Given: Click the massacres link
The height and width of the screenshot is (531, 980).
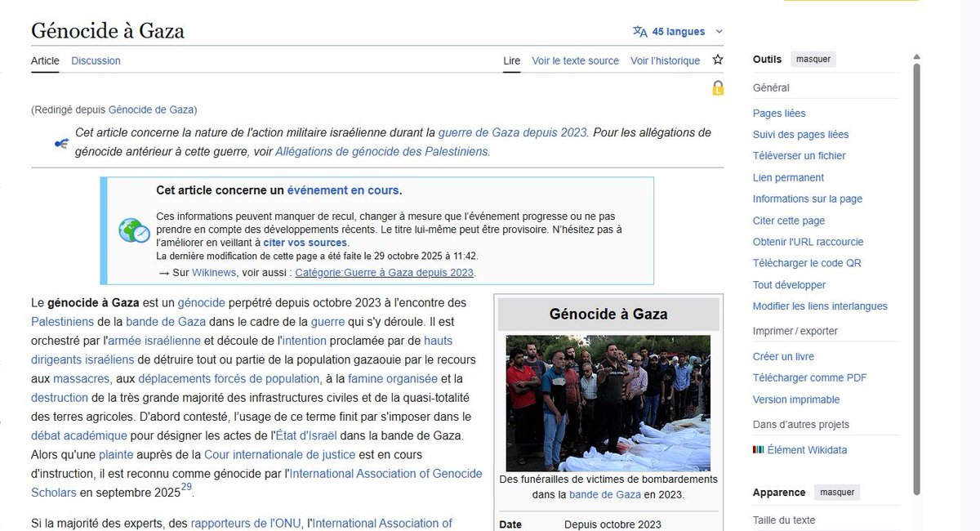Looking at the screenshot, I should [81, 378].
